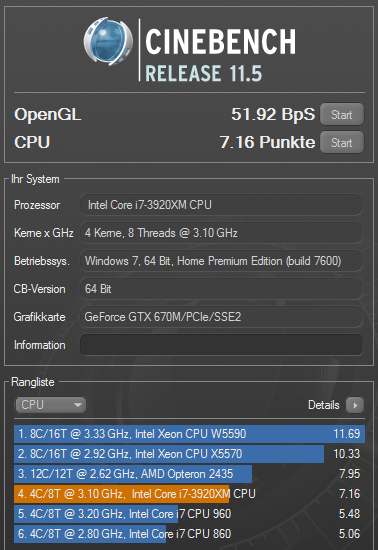Click the 51.92 BpS OpenGL score

point(273,114)
